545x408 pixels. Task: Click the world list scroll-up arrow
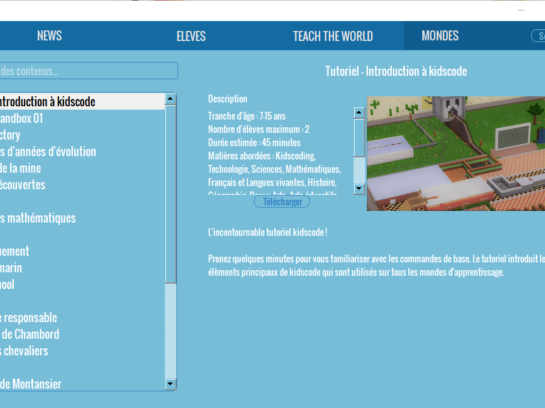point(170,99)
